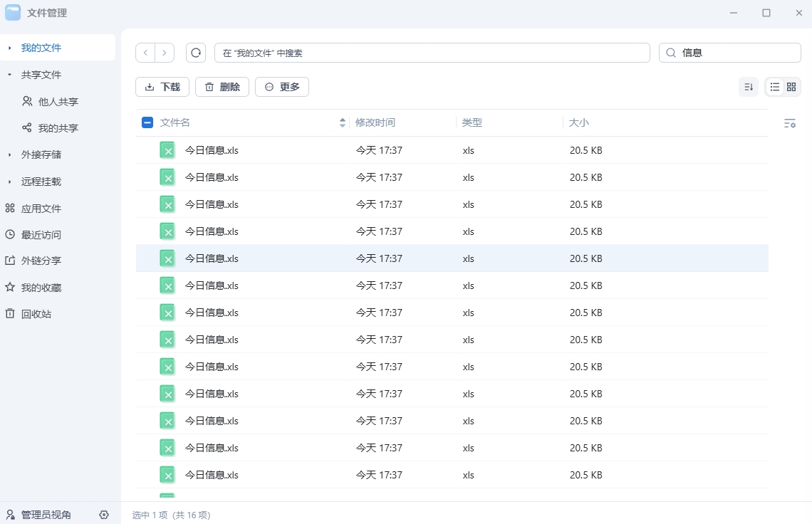Expand the 外接存储 tree arrow

(9, 154)
